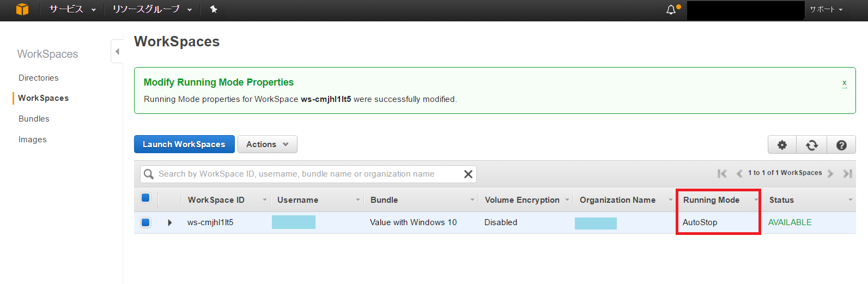The height and width of the screenshot is (284, 868).
Task: Click the Launch WorkSpaces button
Action: (184, 144)
